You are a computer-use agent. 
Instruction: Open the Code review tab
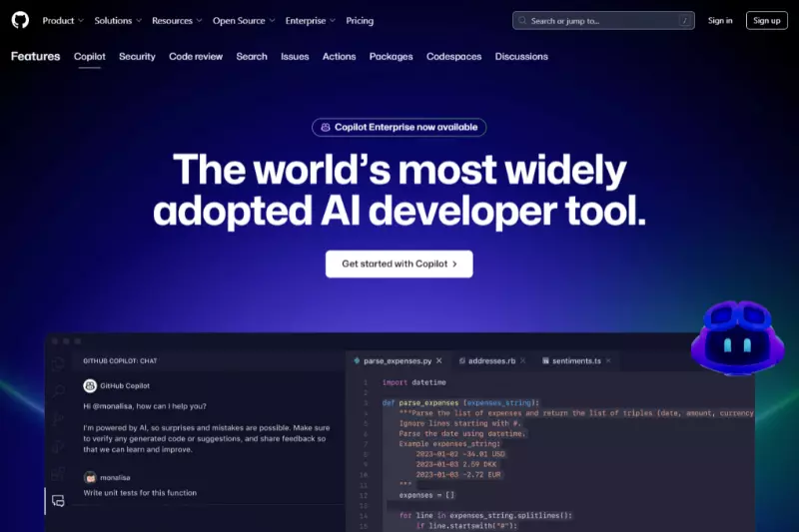(x=196, y=57)
